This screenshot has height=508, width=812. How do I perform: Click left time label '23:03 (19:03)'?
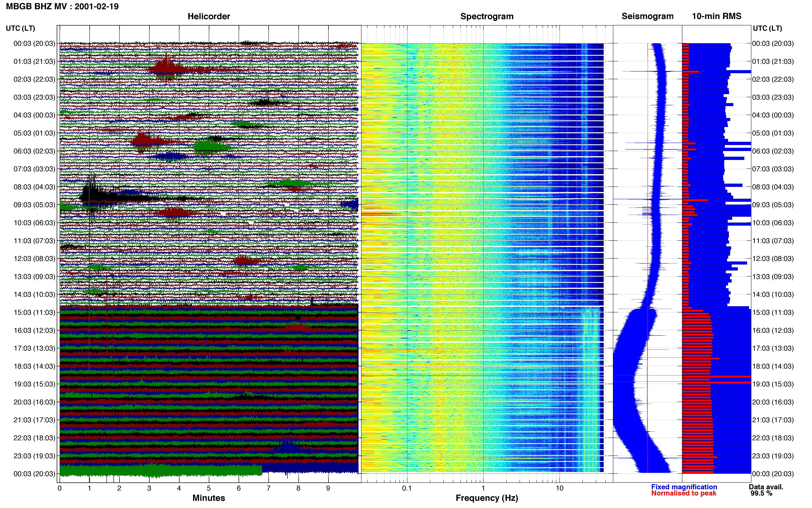click(34, 456)
